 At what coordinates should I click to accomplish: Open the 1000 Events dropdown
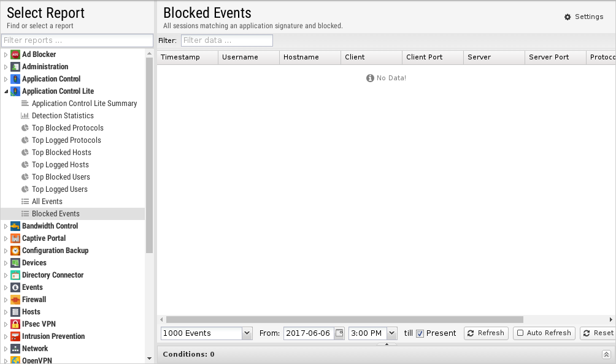click(x=247, y=333)
